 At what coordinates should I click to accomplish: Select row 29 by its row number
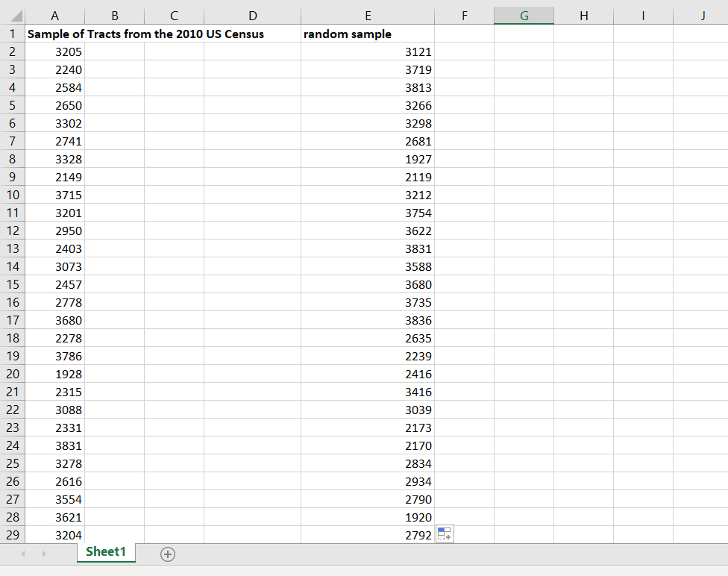tap(13, 534)
